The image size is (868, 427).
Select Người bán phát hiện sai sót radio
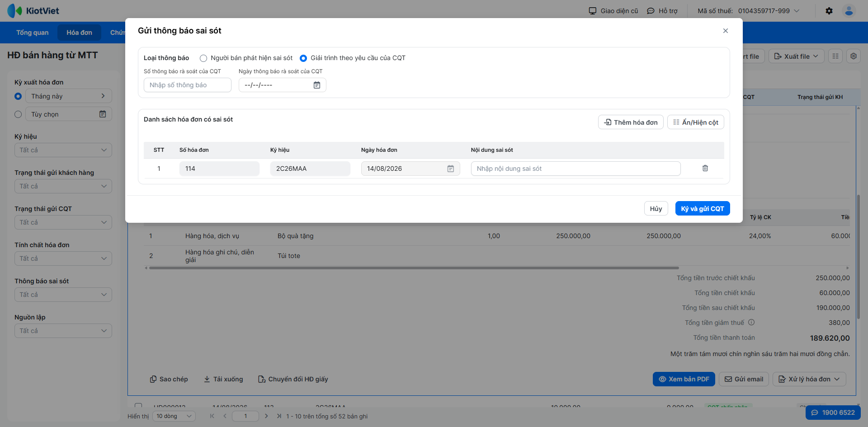[x=203, y=58]
